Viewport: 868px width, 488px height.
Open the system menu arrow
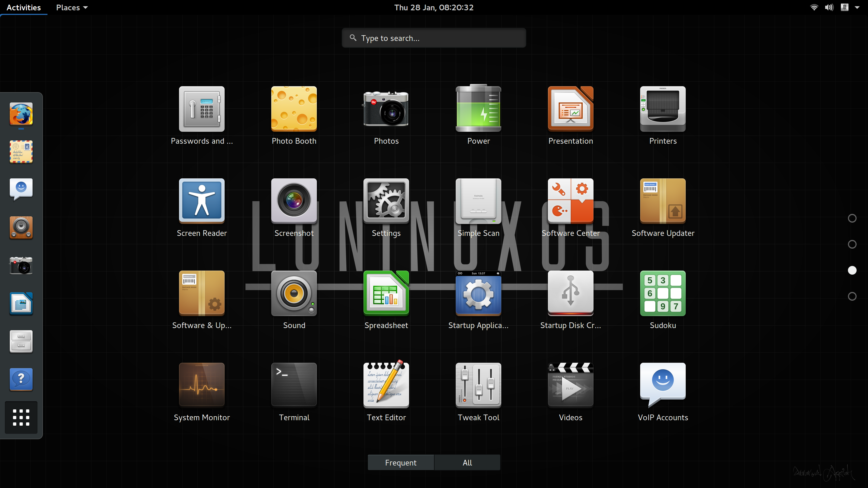pyautogui.click(x=857, y=7)
